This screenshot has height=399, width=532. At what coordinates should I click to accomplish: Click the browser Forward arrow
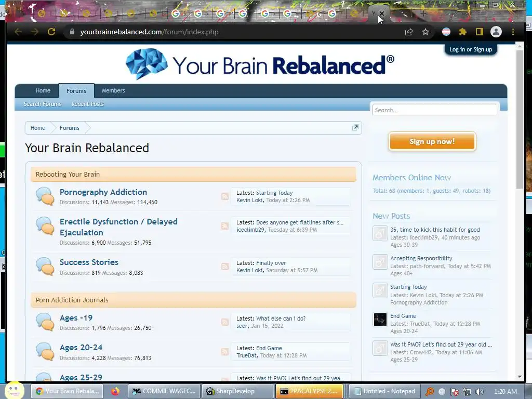click(35, 32)
